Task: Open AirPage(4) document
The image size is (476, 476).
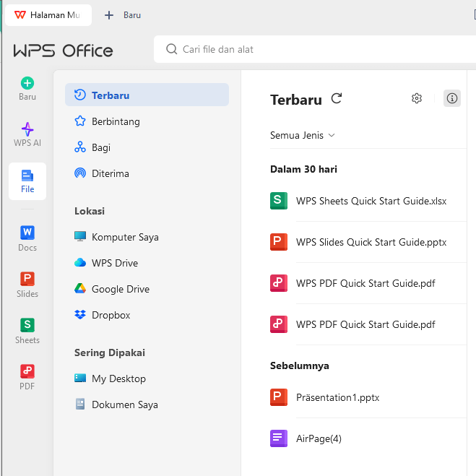Action: [319, 438]
